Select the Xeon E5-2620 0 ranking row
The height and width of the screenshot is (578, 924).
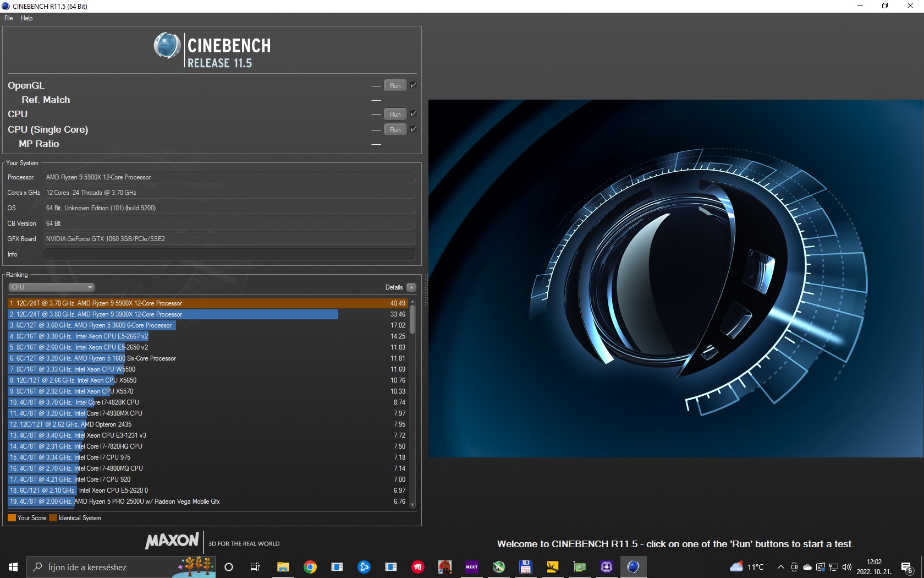click(x=208, y=490)
